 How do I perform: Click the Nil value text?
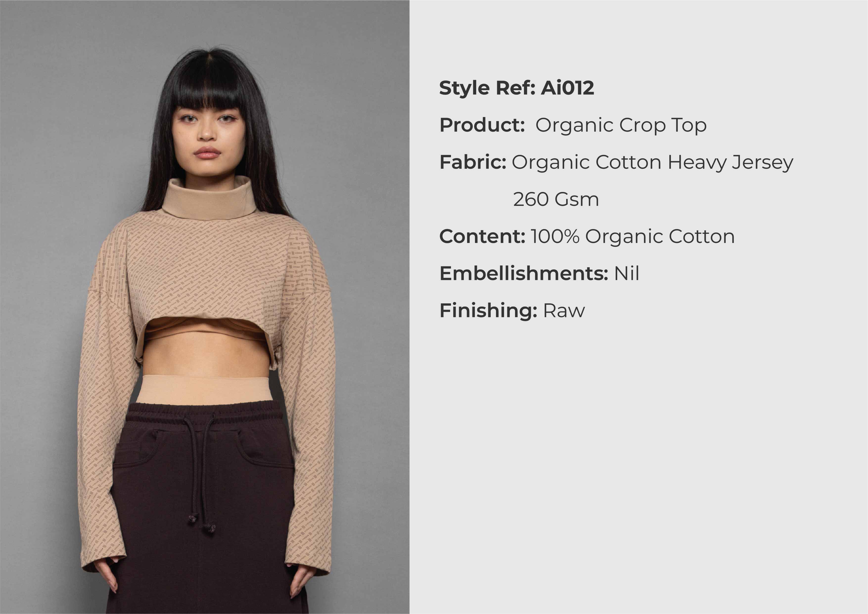click(626, 273)
